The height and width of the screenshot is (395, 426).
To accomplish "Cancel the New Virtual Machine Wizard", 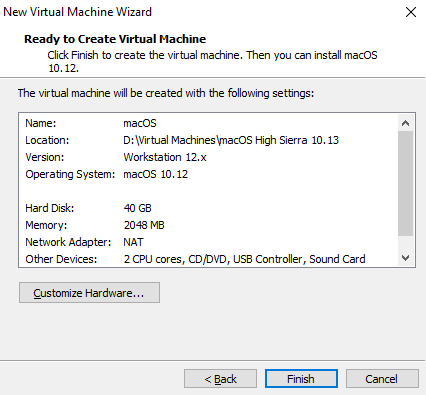I will pyautogui.click(x=382, y=379).
